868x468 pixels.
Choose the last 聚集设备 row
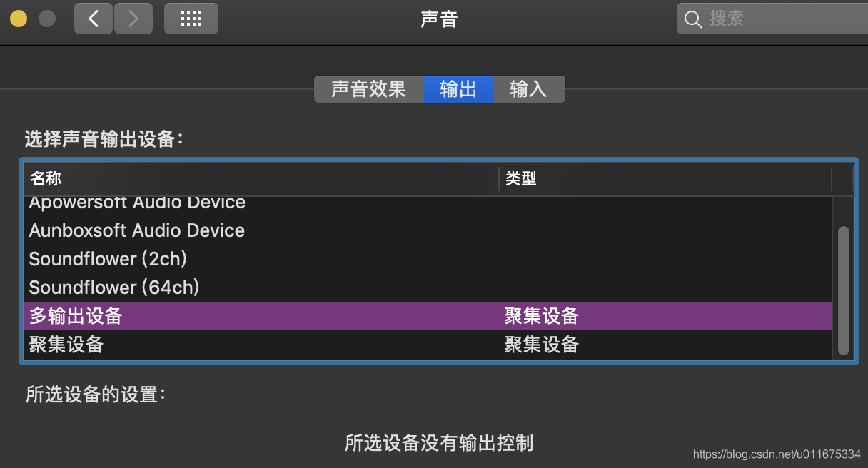tap(66, 345)
